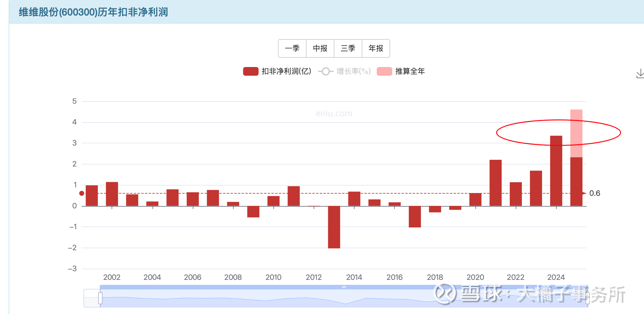The height and width of the screenshot is (314, 644).
Task: Click the 2020 x-axis label
Action: 475,277
